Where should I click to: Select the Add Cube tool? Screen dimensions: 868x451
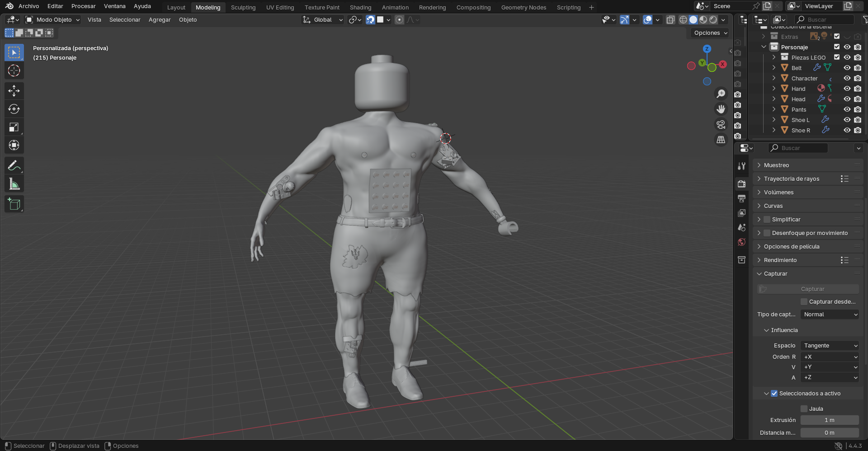click(14, 204)
